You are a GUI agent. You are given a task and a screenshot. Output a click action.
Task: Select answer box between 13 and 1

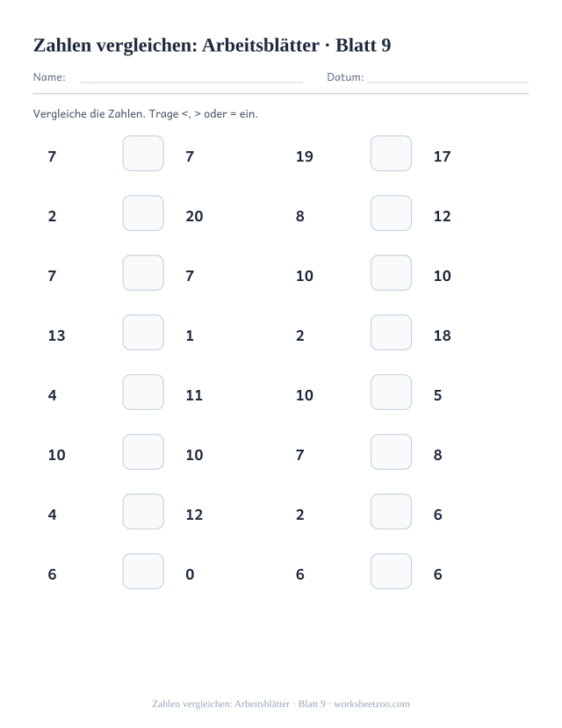(x=143, y=333)
